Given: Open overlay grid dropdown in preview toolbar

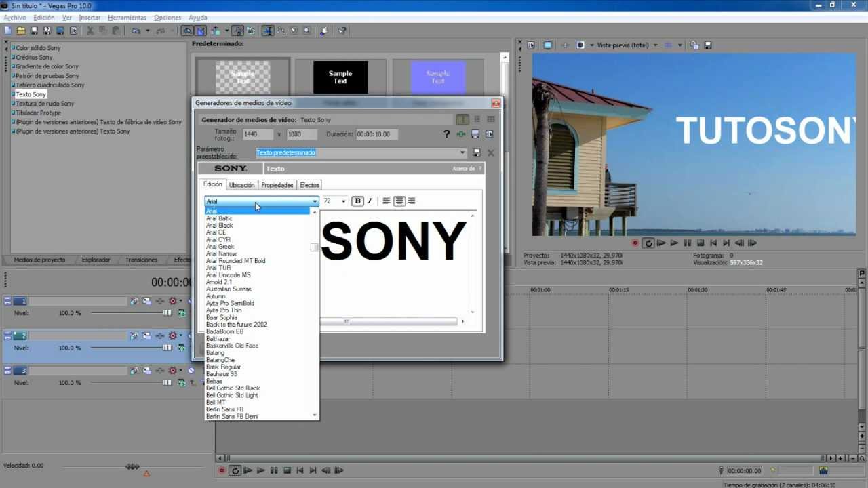Looking at the screenshot, I should 681,45.
